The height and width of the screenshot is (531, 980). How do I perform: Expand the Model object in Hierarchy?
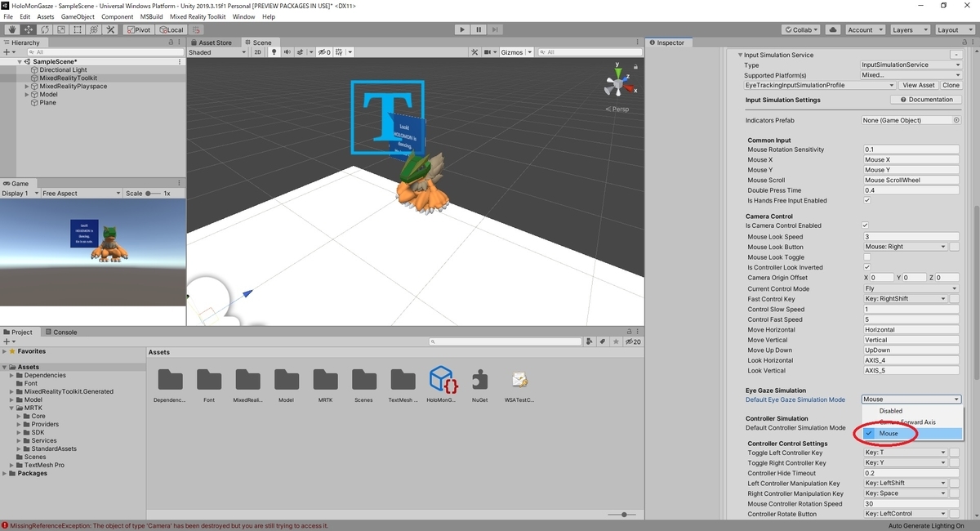tap(27, 95)
